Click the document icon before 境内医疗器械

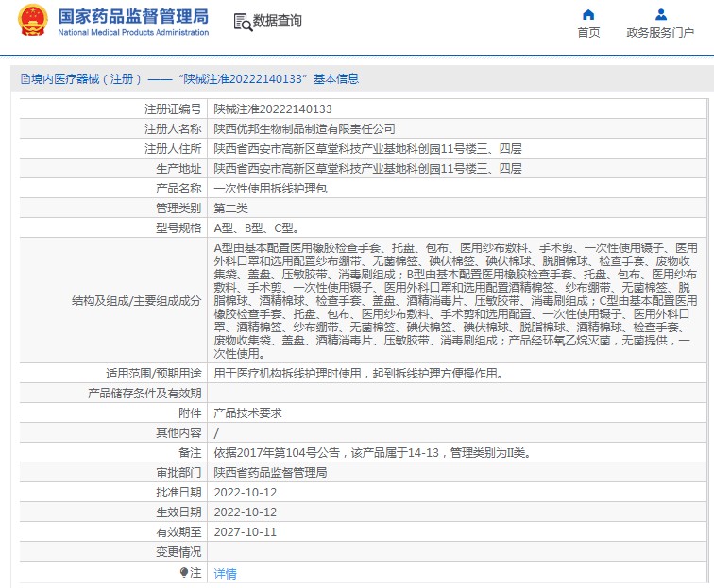pyautogui.click(x=25, y=79)
